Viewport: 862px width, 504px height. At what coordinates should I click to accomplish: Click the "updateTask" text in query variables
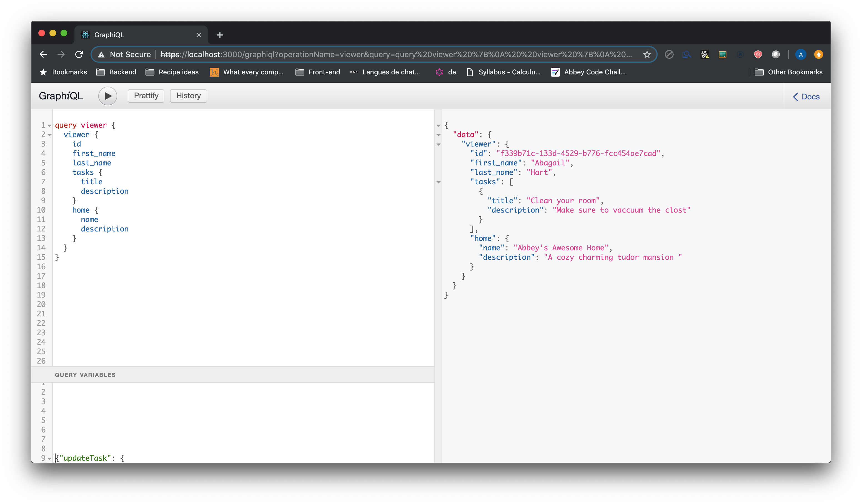click(x=85, y=458)
